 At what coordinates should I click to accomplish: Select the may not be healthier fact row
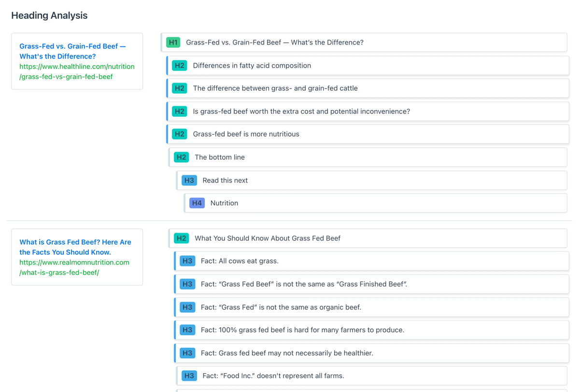[287, 353]
